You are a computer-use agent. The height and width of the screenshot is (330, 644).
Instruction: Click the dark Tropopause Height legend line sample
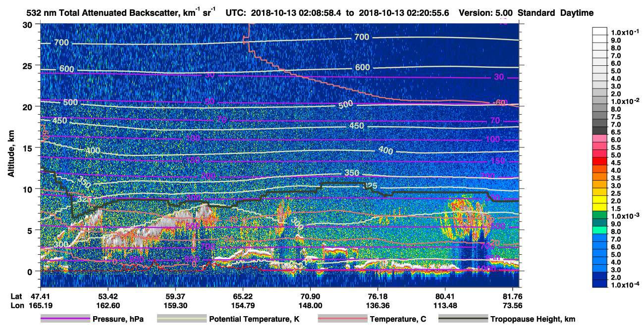point(463,319)
